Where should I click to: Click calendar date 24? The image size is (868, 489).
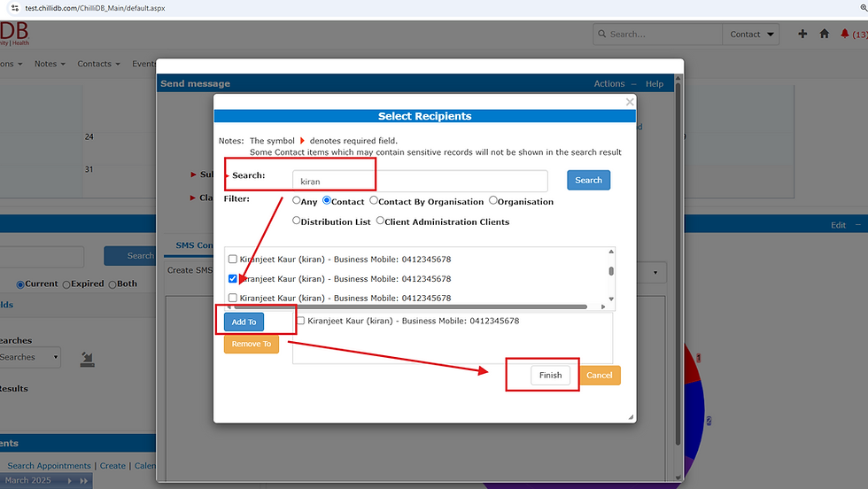[x=89, y=136]
